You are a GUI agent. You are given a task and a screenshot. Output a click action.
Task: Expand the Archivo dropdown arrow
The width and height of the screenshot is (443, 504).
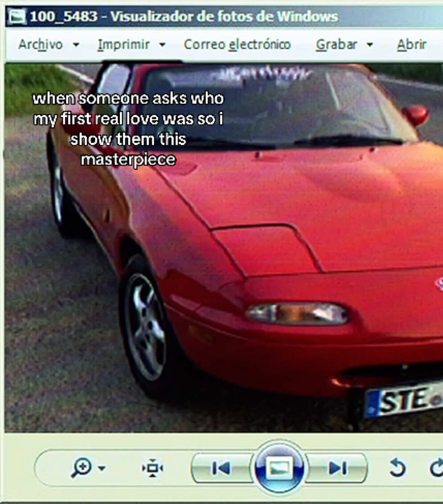76,45
